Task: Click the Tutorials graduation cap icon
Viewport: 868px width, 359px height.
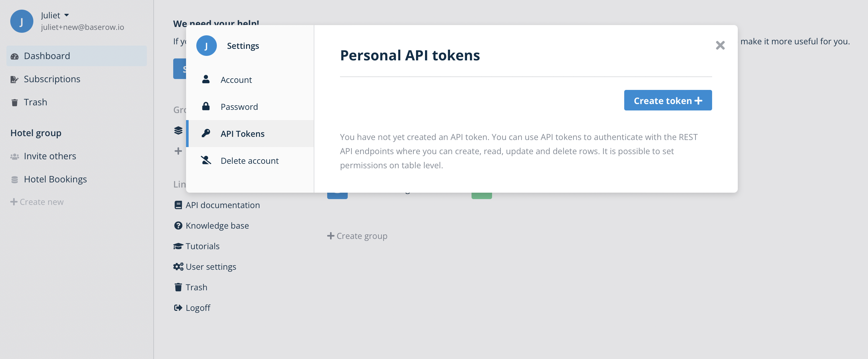Action: pos(178,246)
